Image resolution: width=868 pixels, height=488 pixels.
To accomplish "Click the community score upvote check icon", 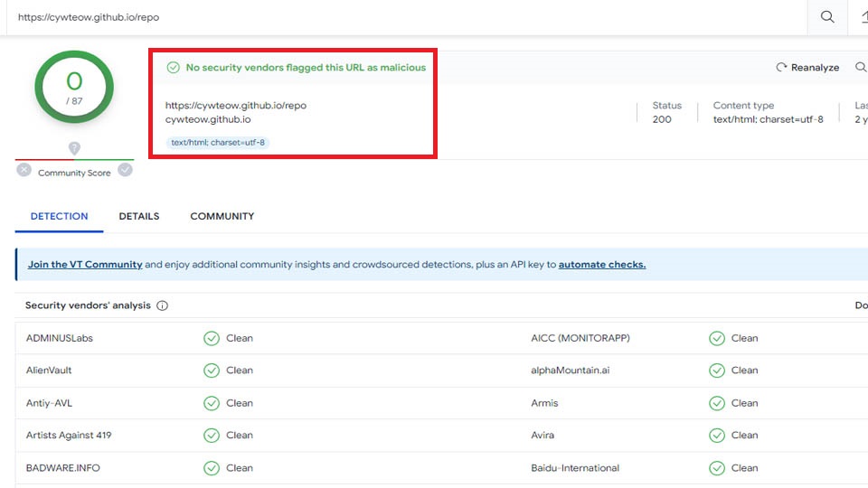I will [x=125, y=170].
